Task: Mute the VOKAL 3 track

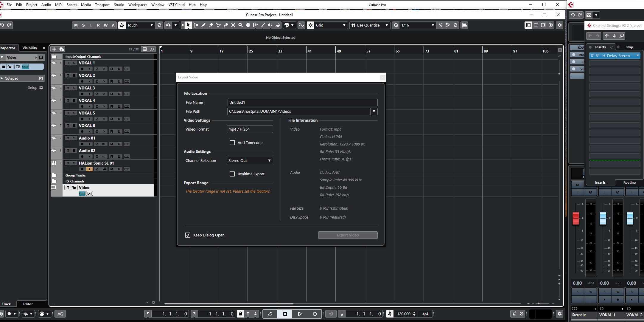Action: 68,88
